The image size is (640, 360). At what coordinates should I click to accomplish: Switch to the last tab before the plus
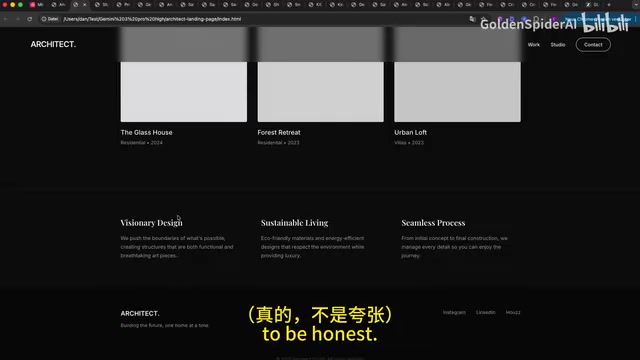pos(593,5)
